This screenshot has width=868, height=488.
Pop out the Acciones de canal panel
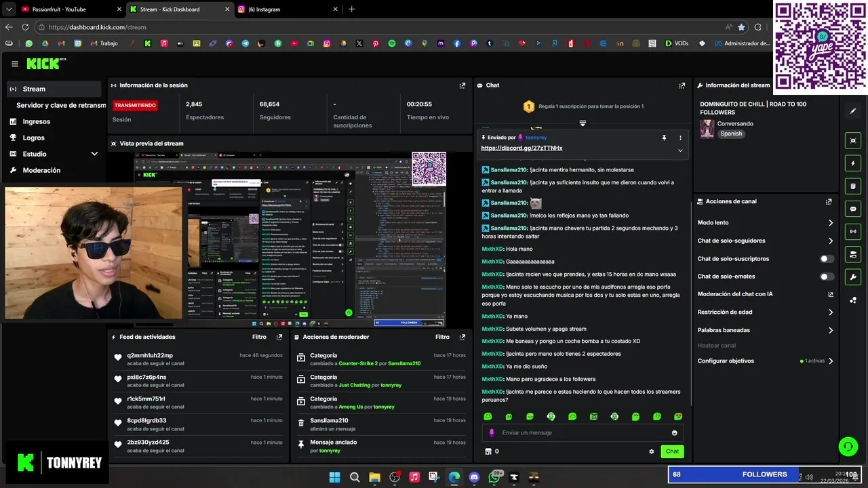[829, 201]
